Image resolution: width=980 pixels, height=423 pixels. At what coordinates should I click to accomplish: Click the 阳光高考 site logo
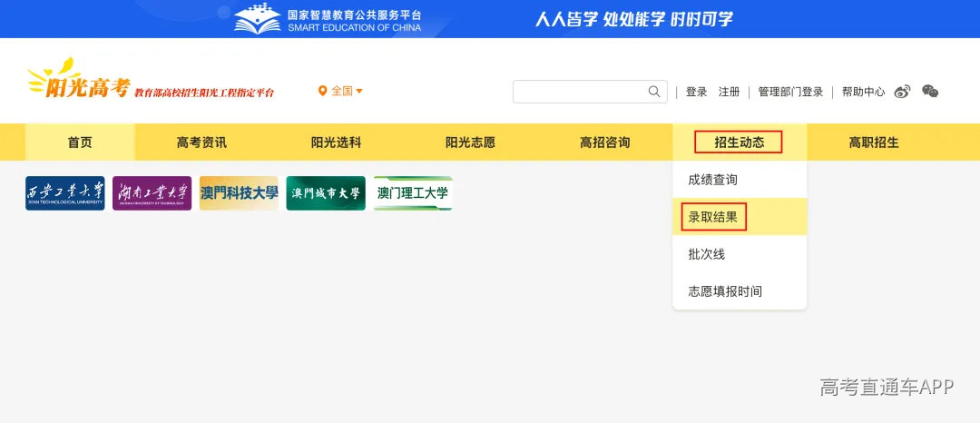(78, 80)
